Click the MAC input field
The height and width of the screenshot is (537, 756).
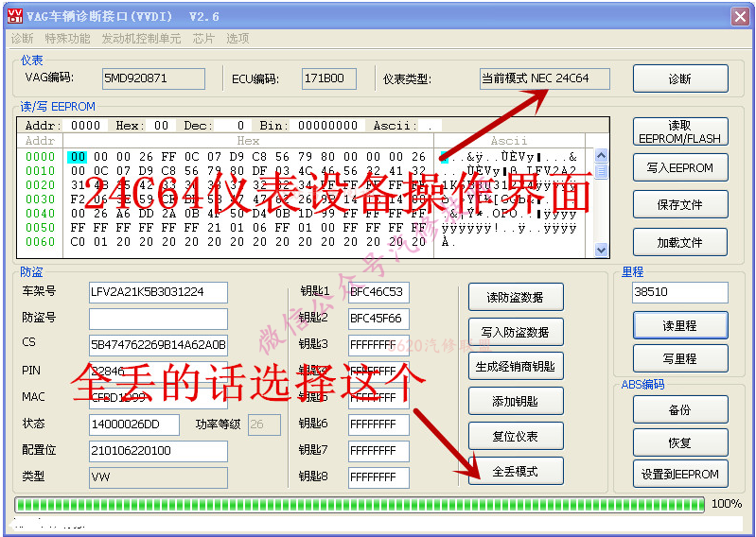[158, 398]
